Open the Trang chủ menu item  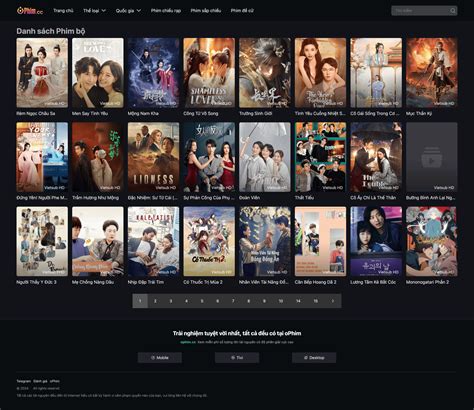(63, 11)
